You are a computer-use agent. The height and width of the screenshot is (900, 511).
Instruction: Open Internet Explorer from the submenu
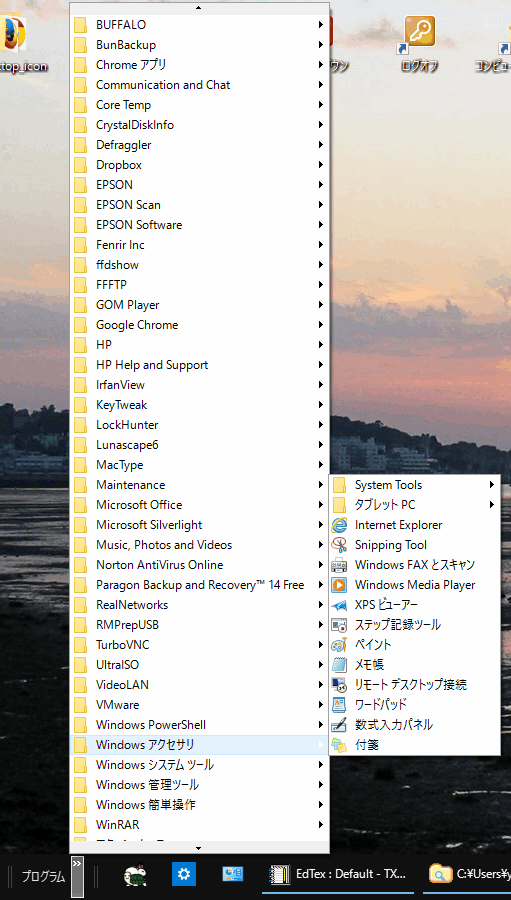tap(415, 525)
